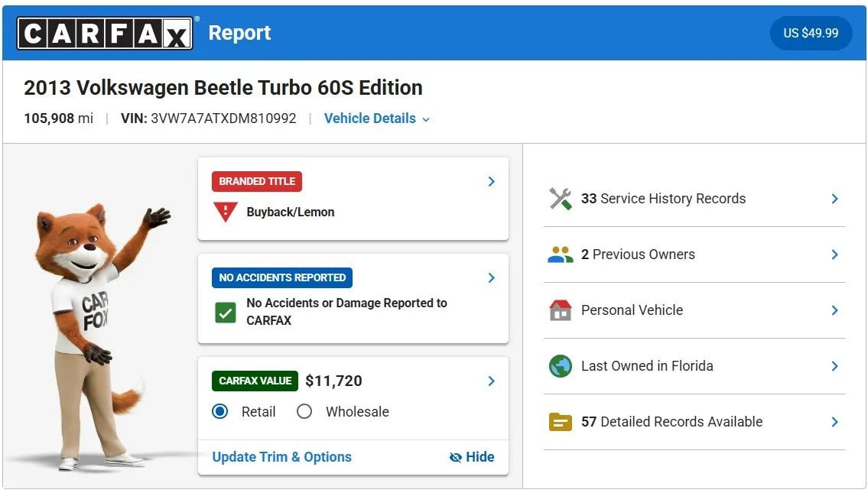Click 2 Previous Owners text

[x=638, y=255]
